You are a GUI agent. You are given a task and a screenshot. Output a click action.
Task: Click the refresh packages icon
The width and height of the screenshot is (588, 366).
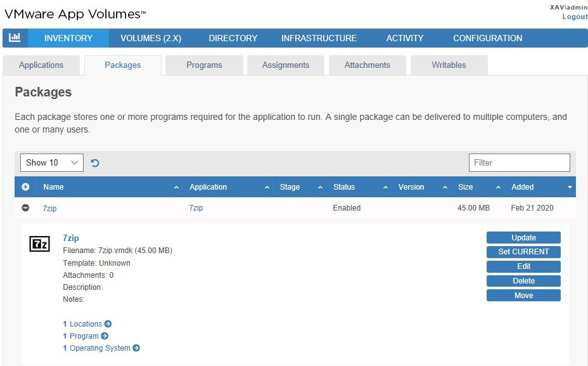click(x=95, y=163)
